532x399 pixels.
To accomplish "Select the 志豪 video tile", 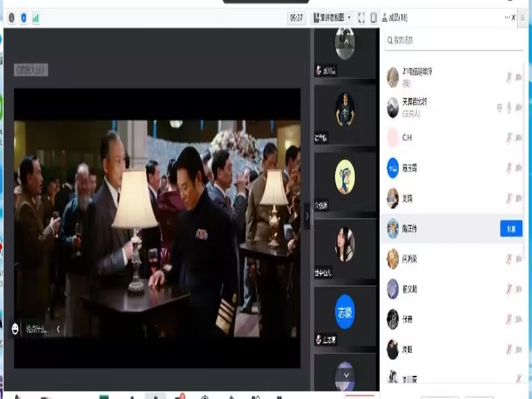I will [345, 316].
